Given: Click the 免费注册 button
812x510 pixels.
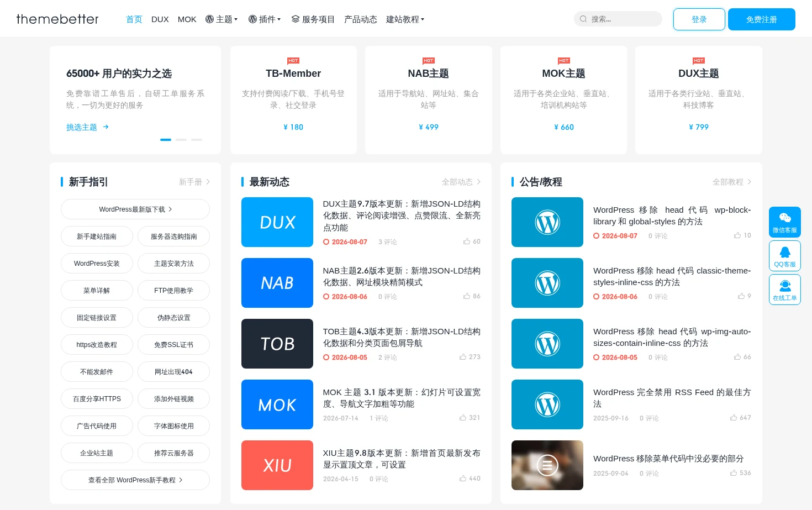Looking at the screenshot, I should click(x=762, y=19).
